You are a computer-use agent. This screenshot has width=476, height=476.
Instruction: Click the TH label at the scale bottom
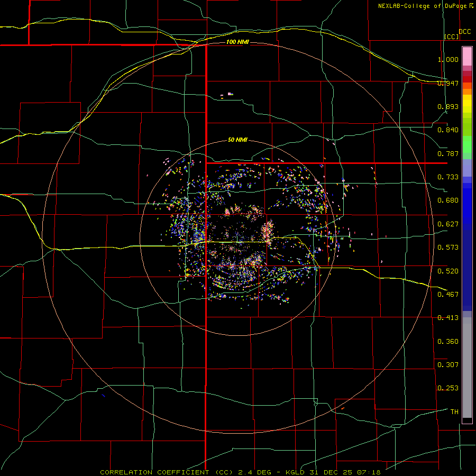(454, 412)
